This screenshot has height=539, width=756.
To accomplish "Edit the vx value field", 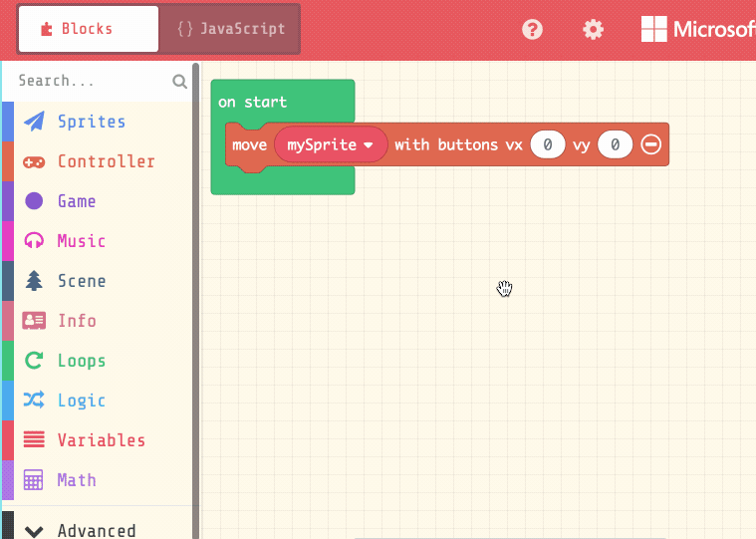I will click(x=548, y=144).
